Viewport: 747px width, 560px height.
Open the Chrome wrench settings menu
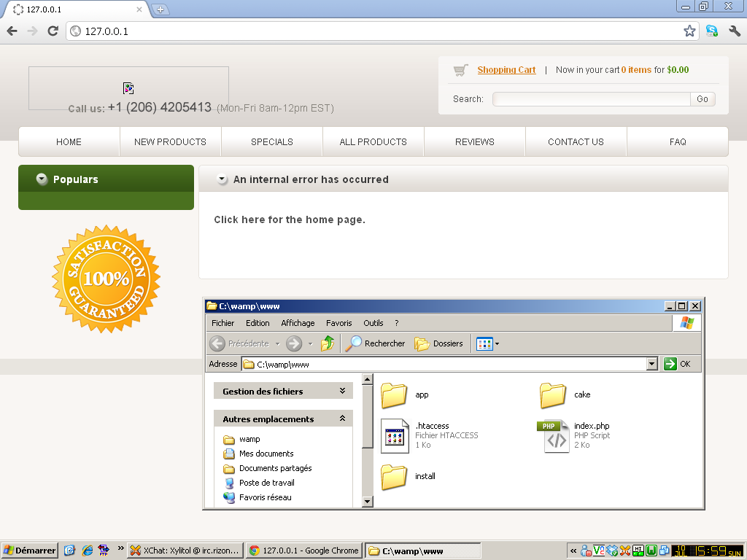coord(735,31)
